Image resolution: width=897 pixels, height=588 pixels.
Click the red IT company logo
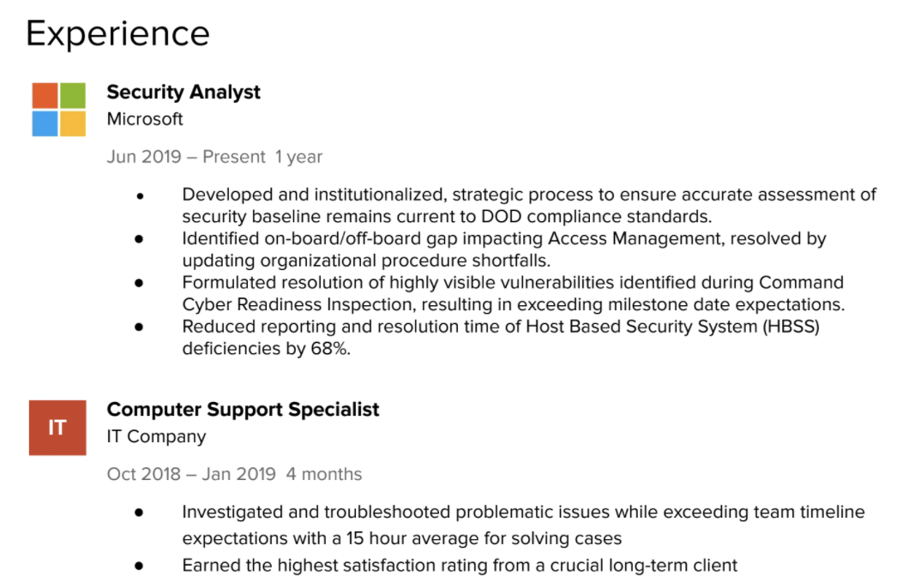[x=57, y=428]
